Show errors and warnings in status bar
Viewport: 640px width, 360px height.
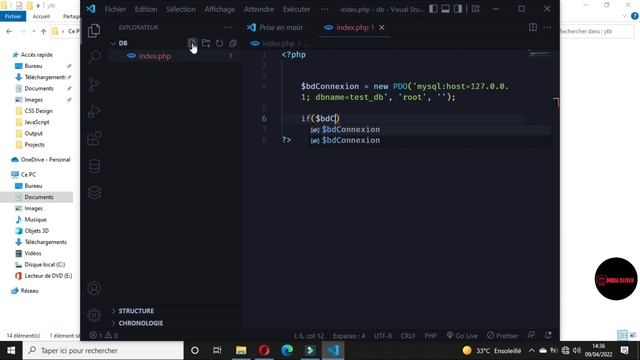click(x=104, y=336)
